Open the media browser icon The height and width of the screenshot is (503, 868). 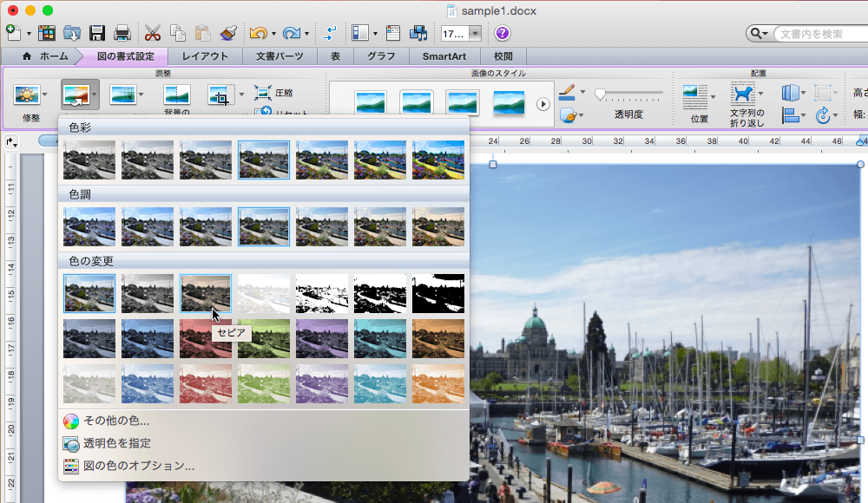point(419,34)
